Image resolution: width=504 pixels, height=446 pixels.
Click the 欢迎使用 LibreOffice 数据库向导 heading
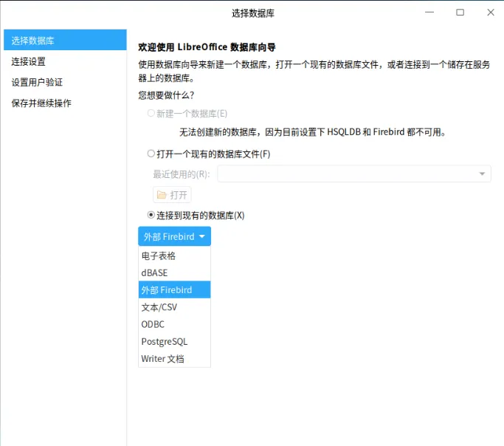[x=207, y=47]
